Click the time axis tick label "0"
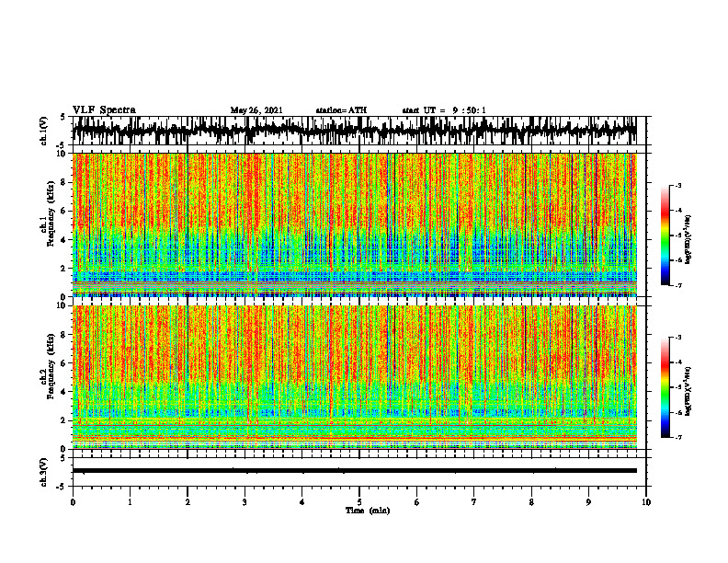Image resolution: width=728 pixels, height=563 pixels. pyautogui.click(x=73, y=502)
